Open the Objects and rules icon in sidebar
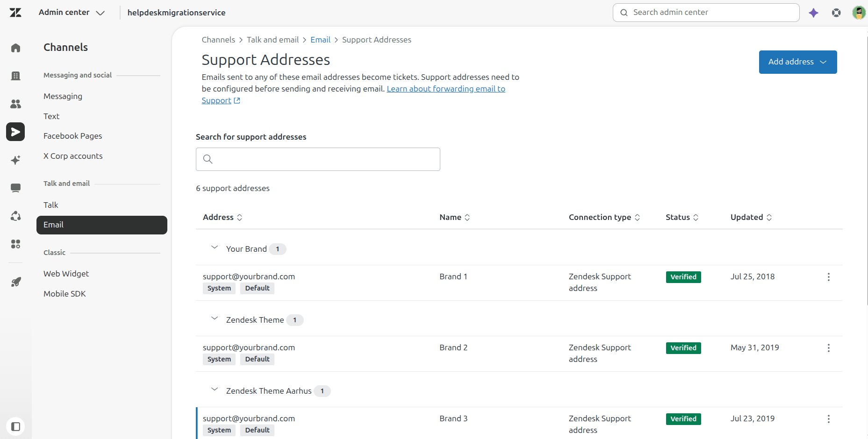Screen dimensions: 868x439 pyautogui.click(x=15, y=216)
